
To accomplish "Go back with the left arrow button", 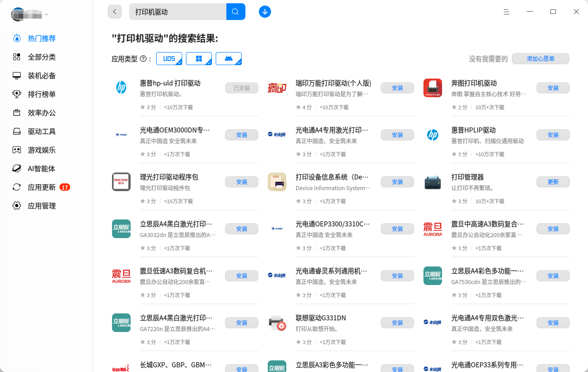I will click(x=115, y=12).
